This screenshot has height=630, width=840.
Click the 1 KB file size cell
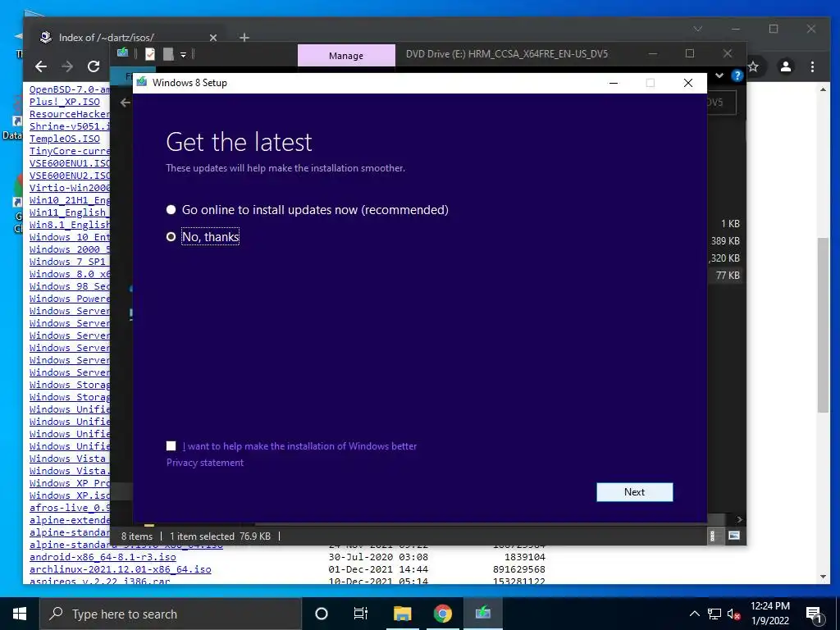730,224
